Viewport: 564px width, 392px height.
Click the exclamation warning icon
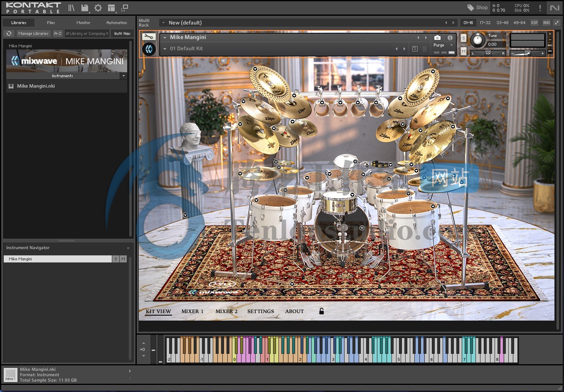tap(540, 8)
